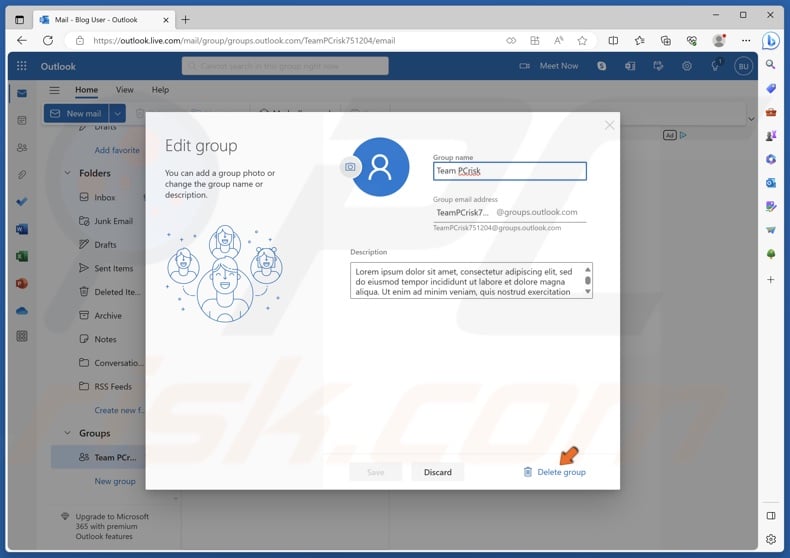Click the browser Back arrow
Viewport: 790px width, 558px height.
(x=22, y=40)
